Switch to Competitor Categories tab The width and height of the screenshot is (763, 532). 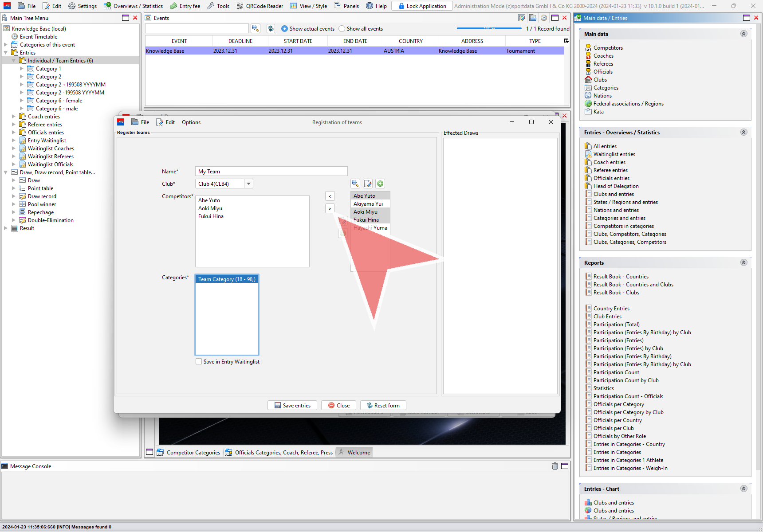(x=189, y=453)
